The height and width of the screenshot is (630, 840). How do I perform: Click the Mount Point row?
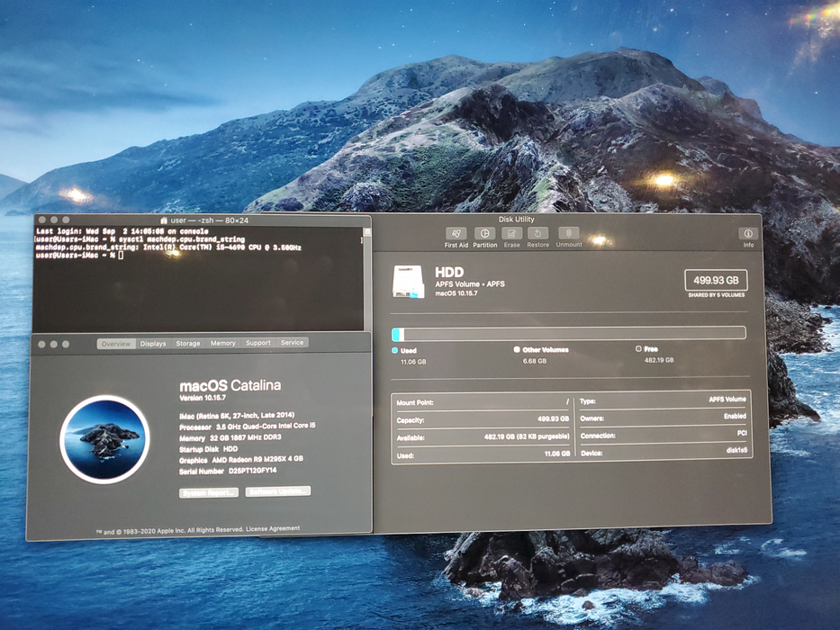coord(483,402)
